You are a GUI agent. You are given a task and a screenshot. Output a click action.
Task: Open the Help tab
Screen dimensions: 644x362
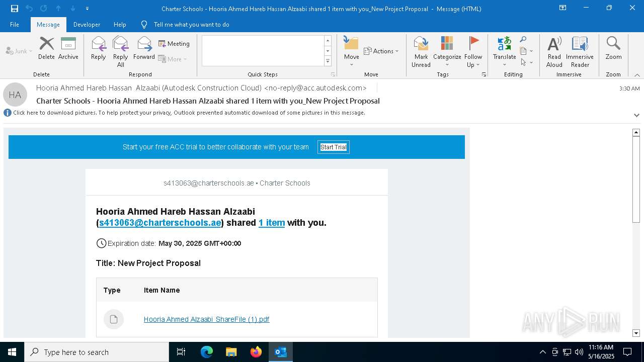(x=120, y=25)
